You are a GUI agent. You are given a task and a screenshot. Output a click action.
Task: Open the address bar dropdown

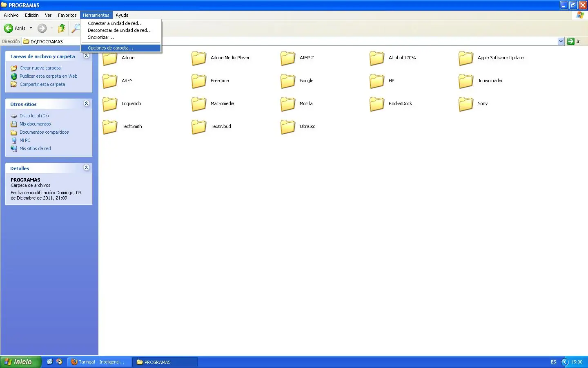[x=561, y=41]
